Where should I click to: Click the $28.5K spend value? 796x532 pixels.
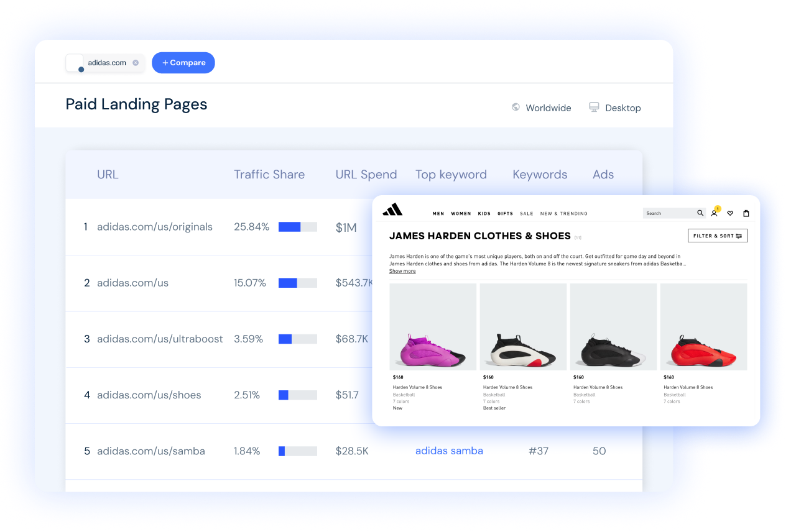coord(352,451)
